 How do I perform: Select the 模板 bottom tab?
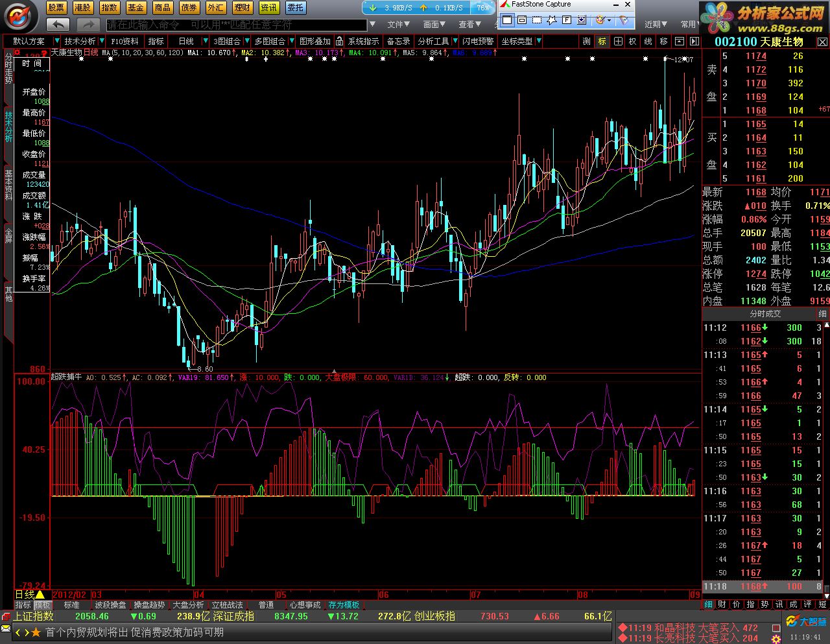(43, 605)
